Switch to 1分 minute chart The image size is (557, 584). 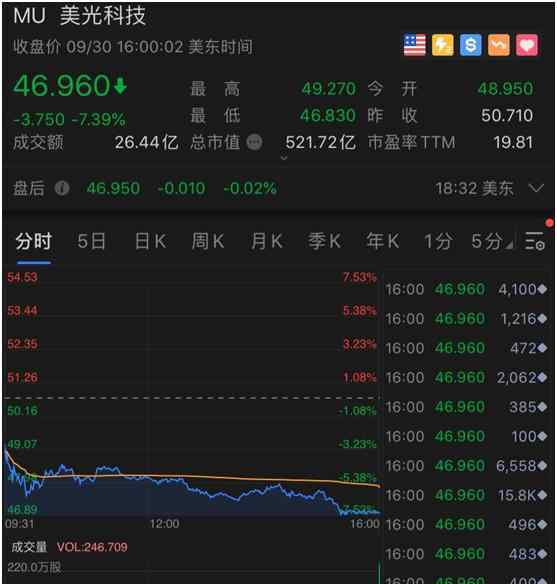(x=439, y=241)
